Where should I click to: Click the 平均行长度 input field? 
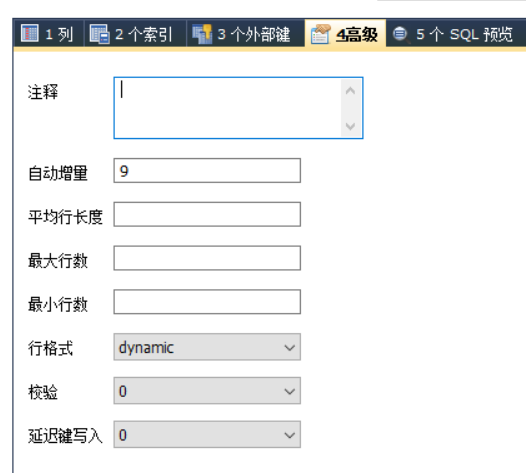tap(207, 214)
